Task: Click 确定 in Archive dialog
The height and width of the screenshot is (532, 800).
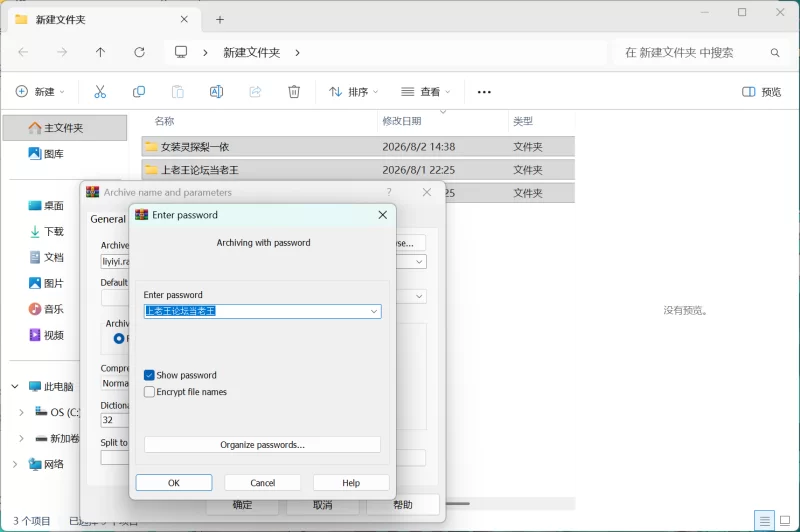Action: pyautogui.click(x=242, y=505)
